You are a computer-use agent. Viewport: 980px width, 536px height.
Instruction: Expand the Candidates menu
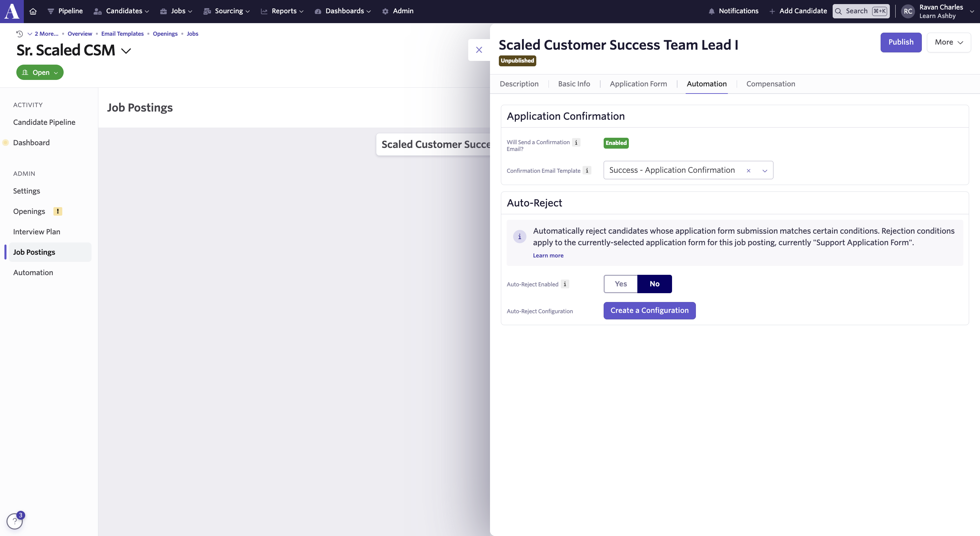[x=121, y=11]
